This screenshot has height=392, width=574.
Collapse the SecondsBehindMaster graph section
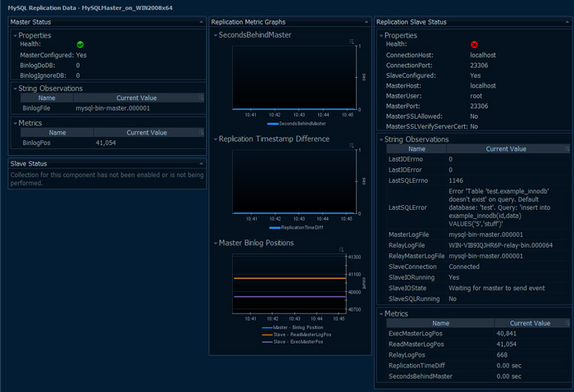click(x=216, y=35)
